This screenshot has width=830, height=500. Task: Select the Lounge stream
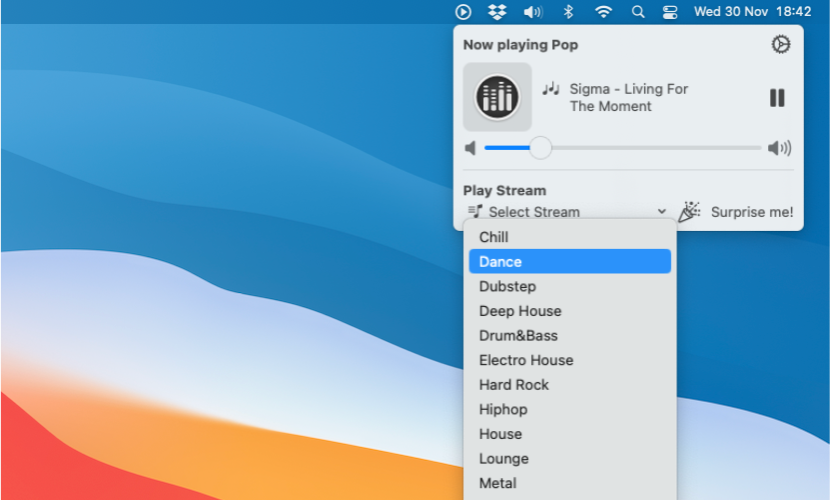(570, 458)
